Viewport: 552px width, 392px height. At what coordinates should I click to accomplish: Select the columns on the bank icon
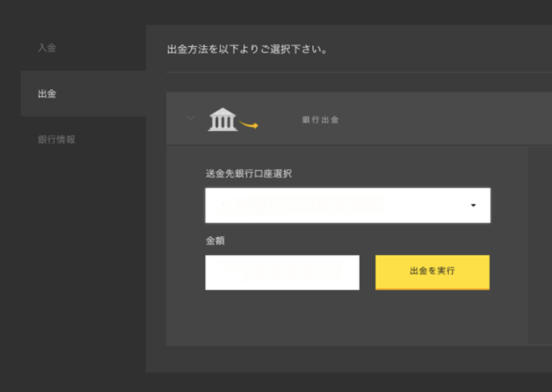click(222, 122)
